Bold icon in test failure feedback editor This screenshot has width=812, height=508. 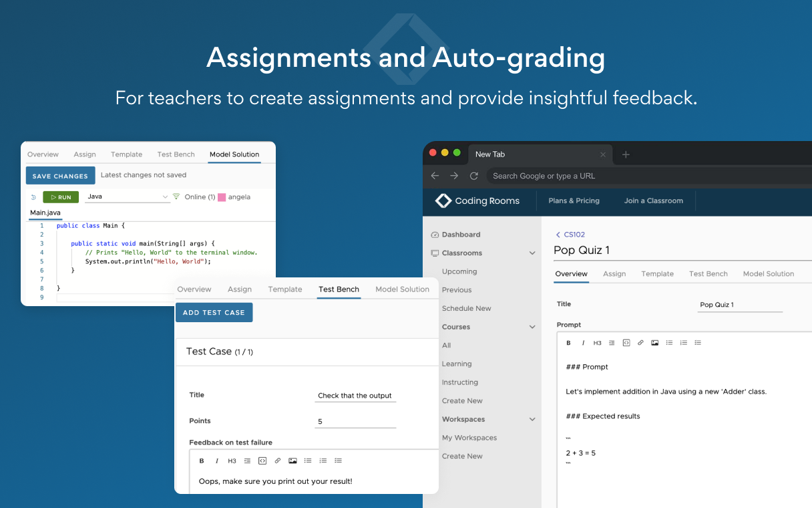202,461
